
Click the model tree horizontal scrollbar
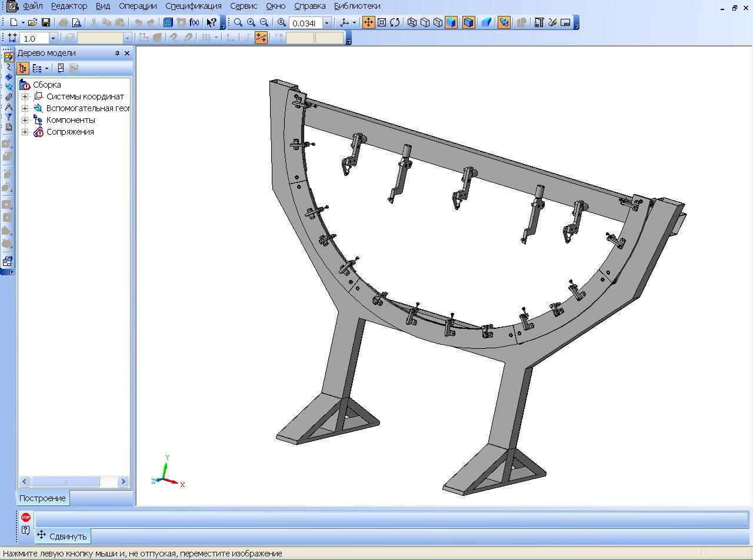tap(65, 481)
